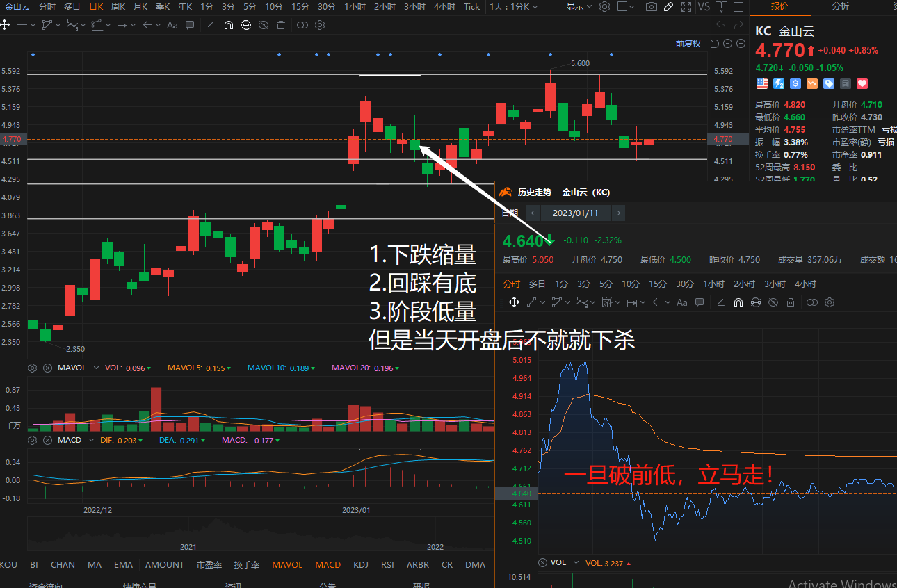The image size is (897, 588).
Task: Open the gray notes icon in quote panel
Action: click(x=846, y=83)
